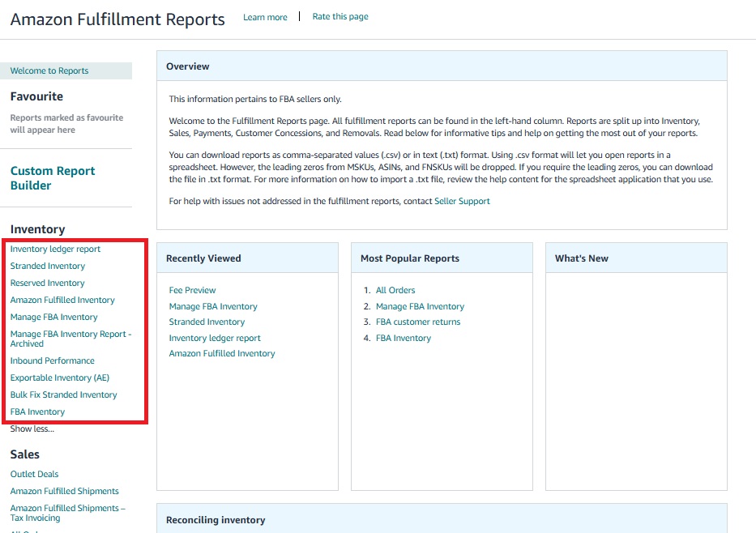Open Amazon Fulfilled Inventory in sidebar
The height and width of the screenshot is (533, 756).
[x=62, y=300]
